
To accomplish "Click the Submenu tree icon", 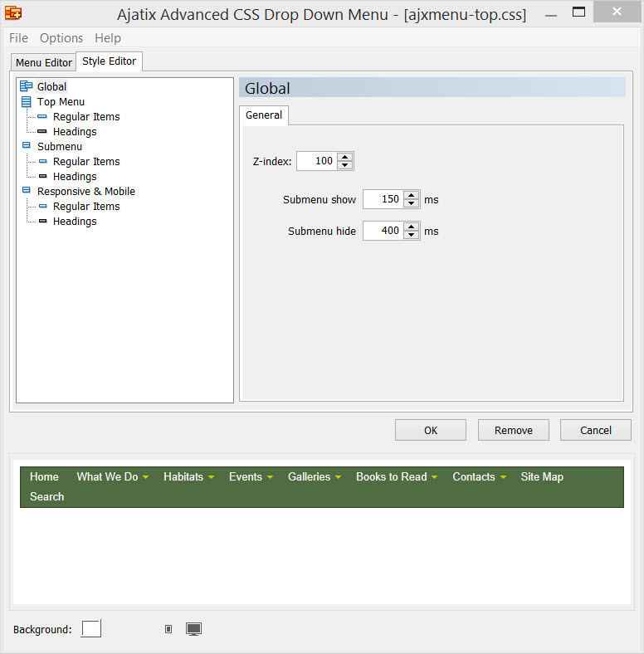I will (x=27, y=145).
